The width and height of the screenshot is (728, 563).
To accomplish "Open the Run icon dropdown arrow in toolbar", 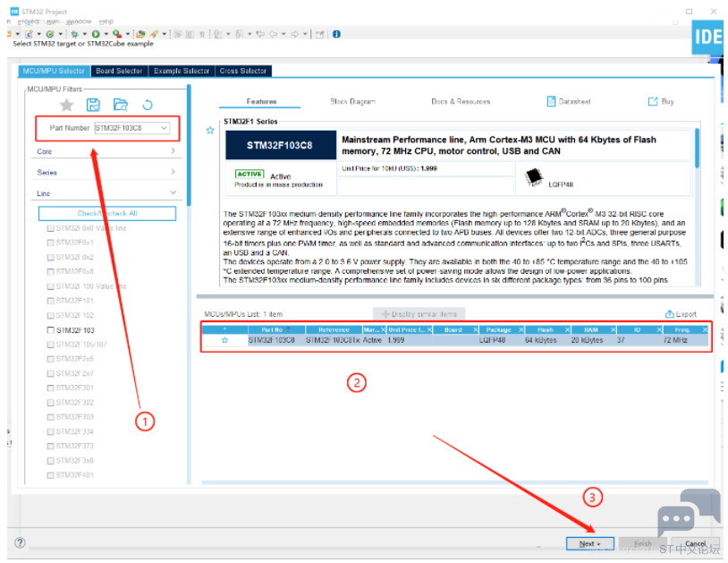I will 106,34.
